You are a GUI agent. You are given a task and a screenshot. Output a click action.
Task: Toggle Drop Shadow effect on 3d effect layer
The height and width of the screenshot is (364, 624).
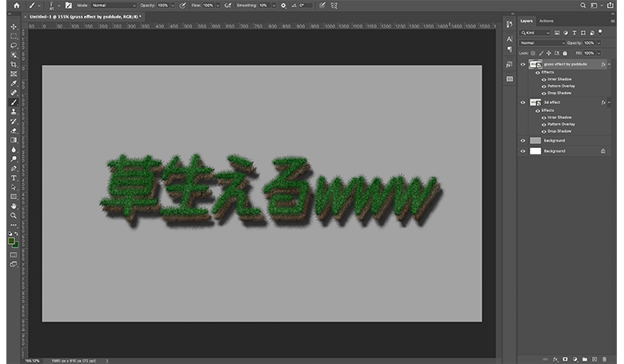[544, 131]
